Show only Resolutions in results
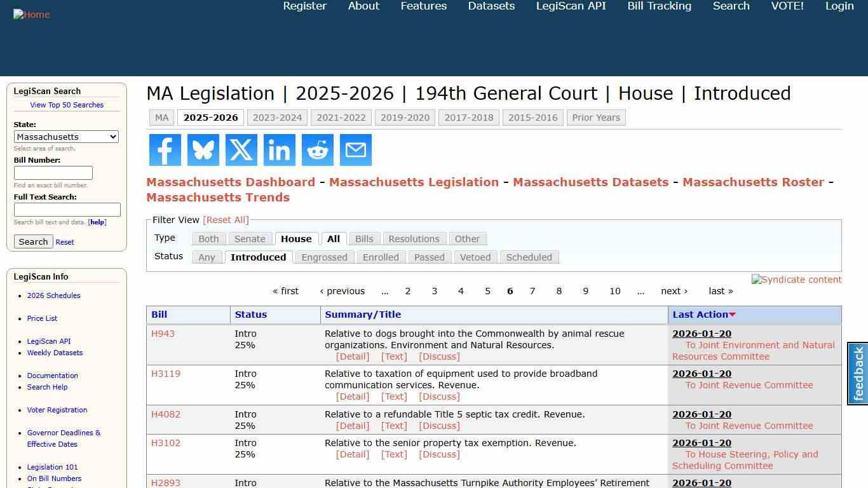 point(414,238)
